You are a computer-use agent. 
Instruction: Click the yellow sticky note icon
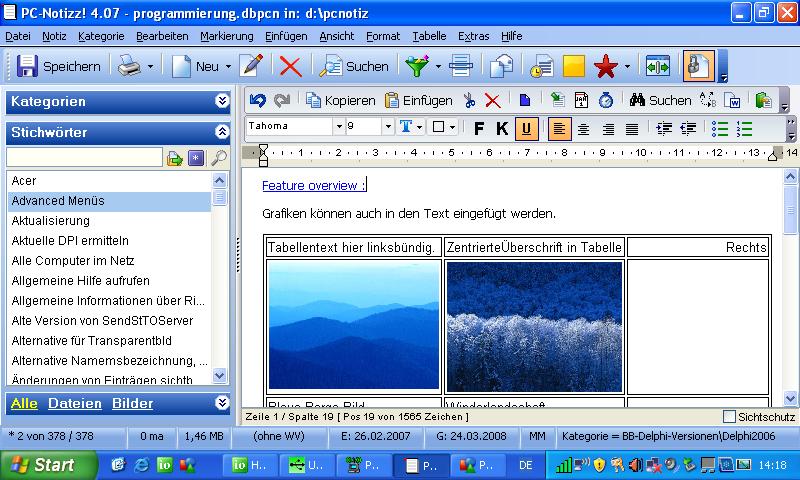point(573,66)
